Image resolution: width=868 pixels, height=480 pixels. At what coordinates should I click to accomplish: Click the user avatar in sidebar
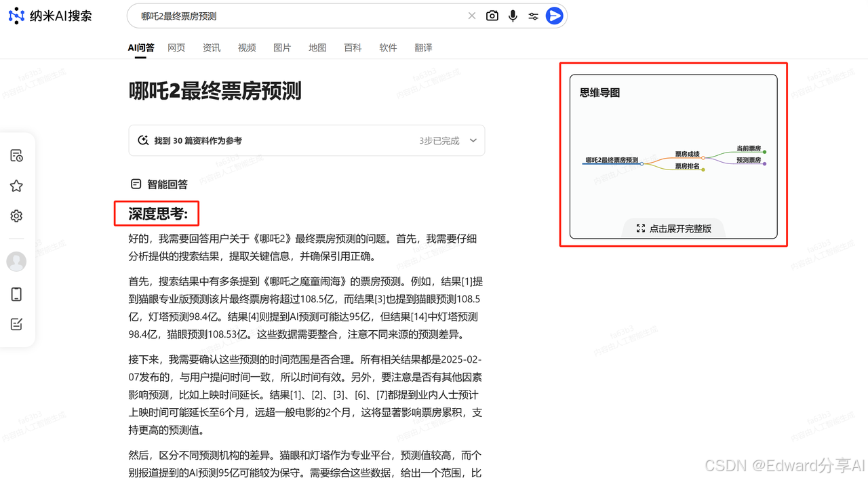(16, 261)
